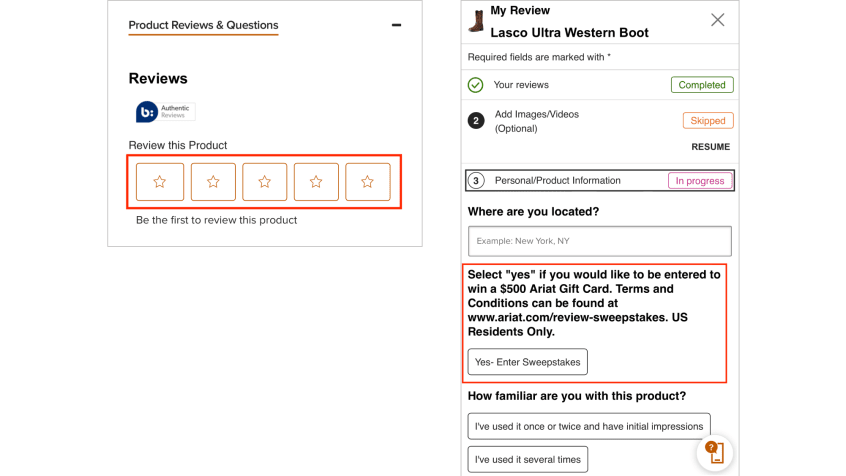846x476 pixels.
Task: Resume the Add Images/Videos step
Action: (711, 147)
